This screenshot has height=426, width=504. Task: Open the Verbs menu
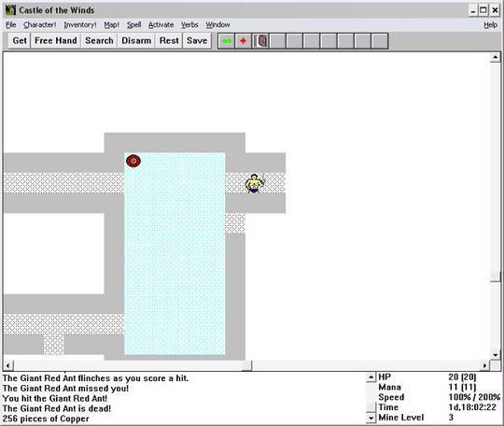point(189,25)
